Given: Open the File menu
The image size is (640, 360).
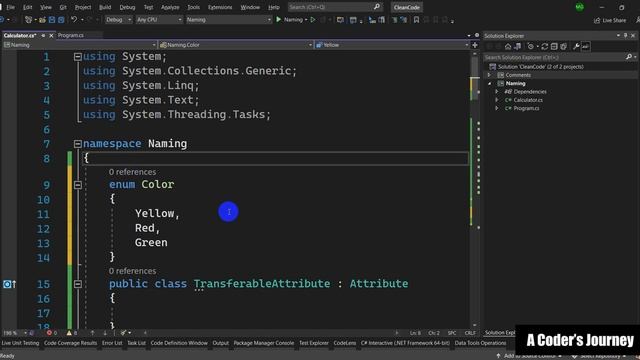Looking at the screenshot, I should (x=11, y=7).
